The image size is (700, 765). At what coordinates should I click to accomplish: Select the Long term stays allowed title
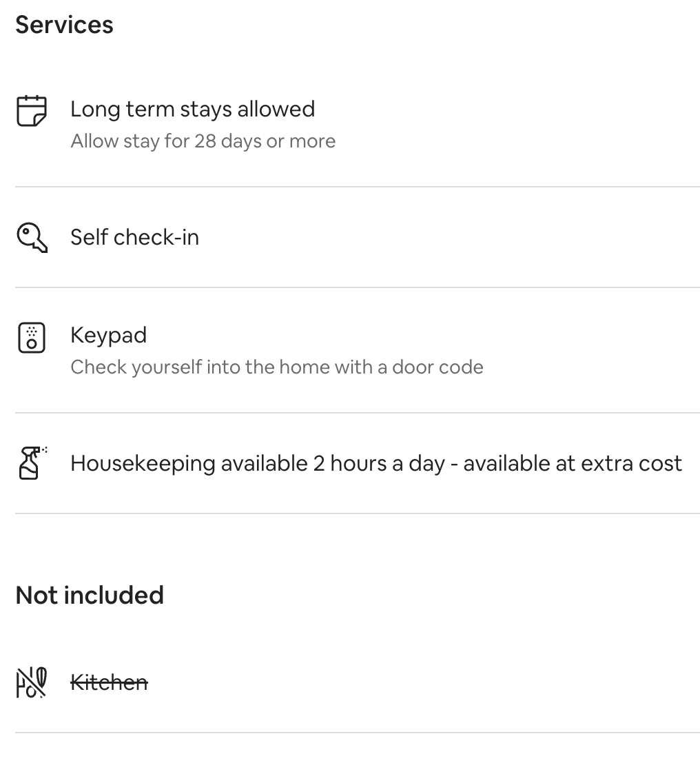[x=193, y=110]
